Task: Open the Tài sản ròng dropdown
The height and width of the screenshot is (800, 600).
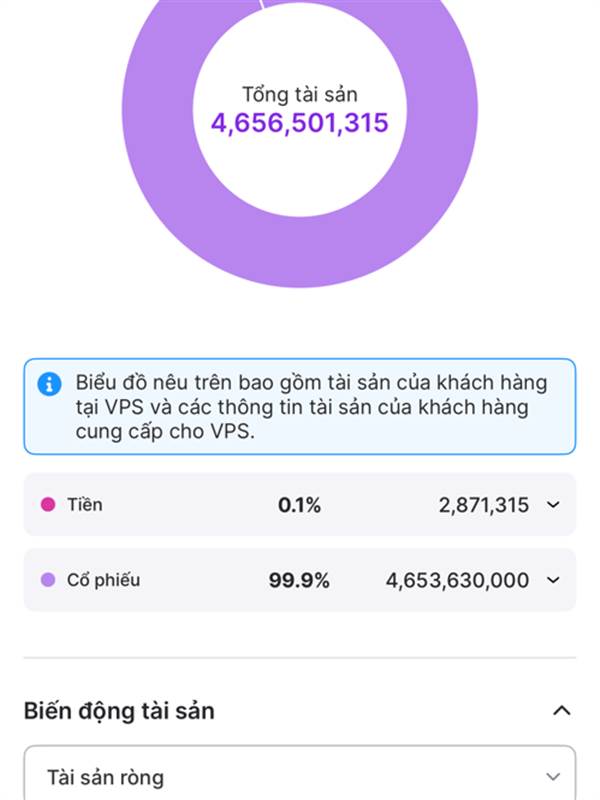Action: (x=300, y=777)
